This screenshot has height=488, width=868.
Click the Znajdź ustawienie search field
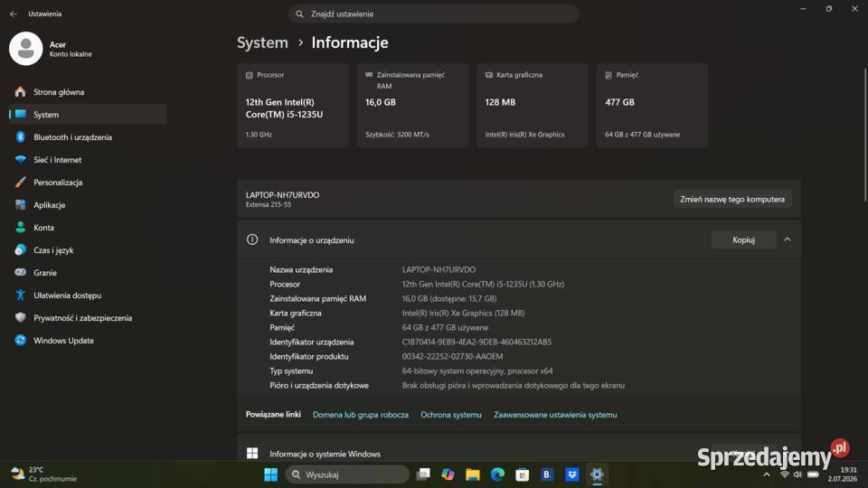[434, 14]
